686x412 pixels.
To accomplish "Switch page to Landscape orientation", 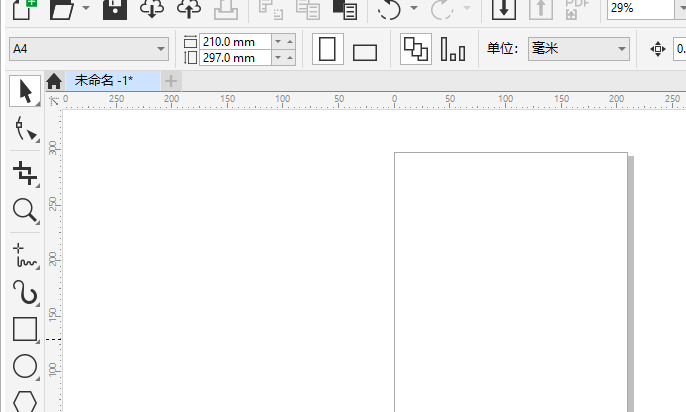I will (x=365, y=52).
